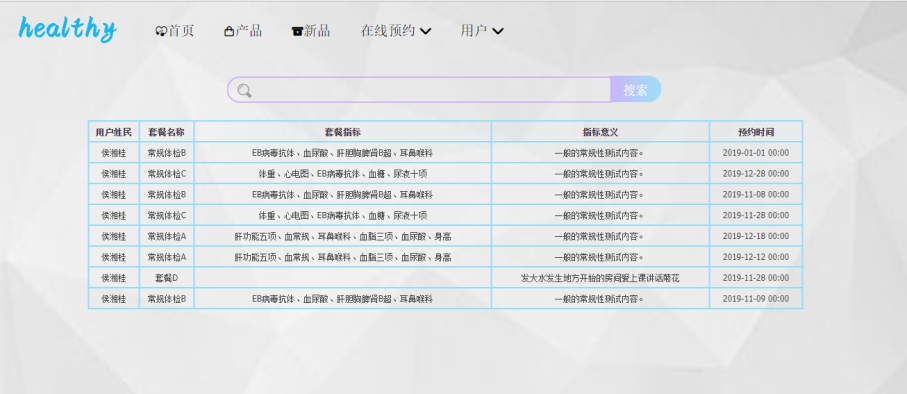Click EB病毒抗体 indicators in 2019-01-01 row

click(x=342, y=153)
